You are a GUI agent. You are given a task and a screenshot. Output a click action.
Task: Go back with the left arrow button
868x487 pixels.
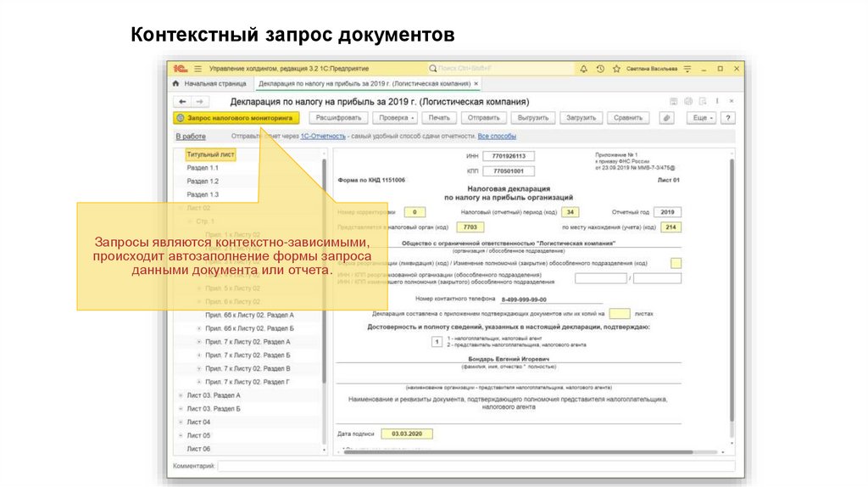182,102
